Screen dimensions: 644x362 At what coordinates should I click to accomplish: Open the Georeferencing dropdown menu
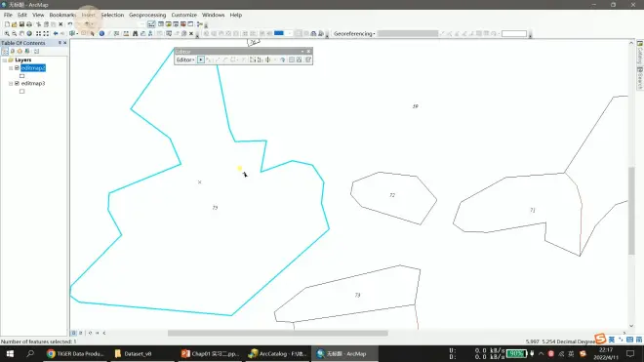coord(354,34)
